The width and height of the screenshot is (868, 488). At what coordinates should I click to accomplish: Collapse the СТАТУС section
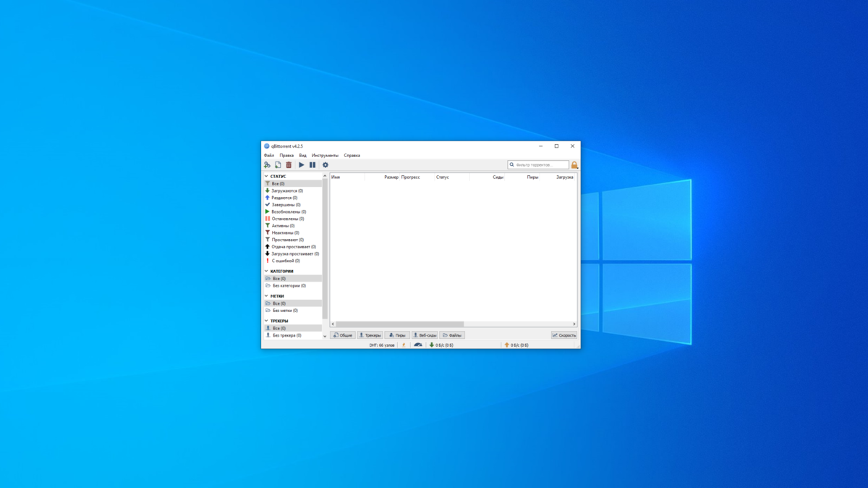[x=266, y=177]
